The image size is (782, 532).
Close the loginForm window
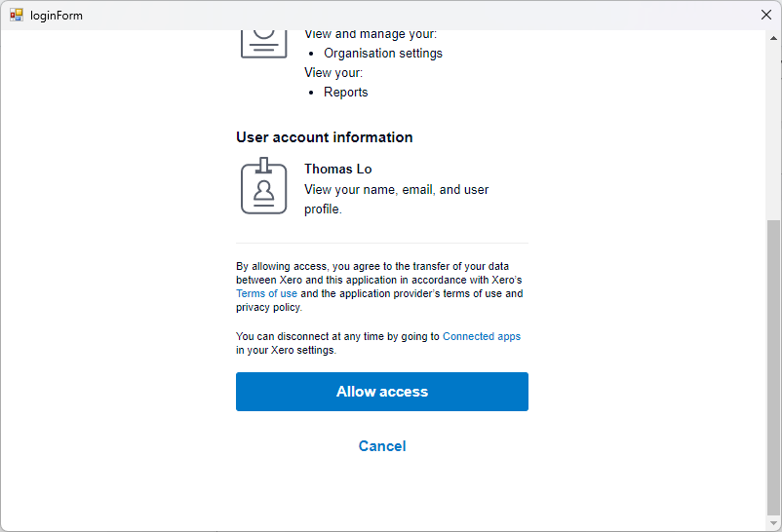coord(766,15)
